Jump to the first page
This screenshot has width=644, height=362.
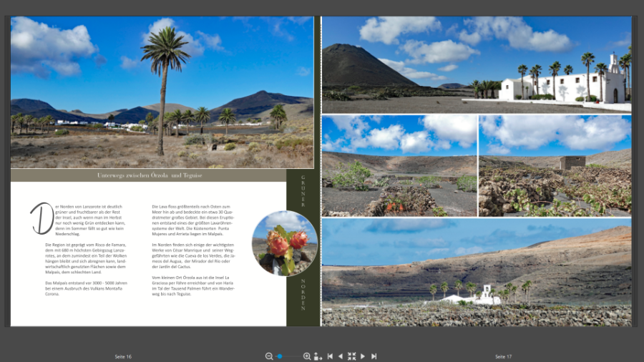coord(330,356)
